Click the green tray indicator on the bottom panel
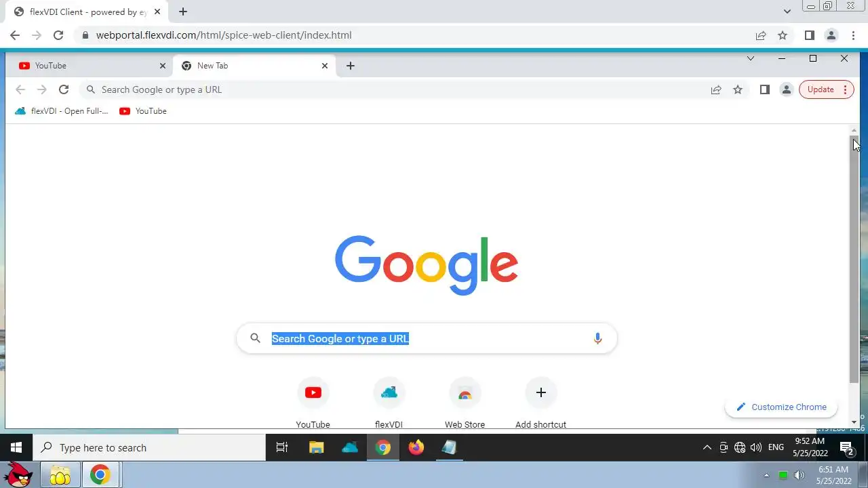Image resolution: width=868 pixels, height=488 pixels. [x=783, y=475]
